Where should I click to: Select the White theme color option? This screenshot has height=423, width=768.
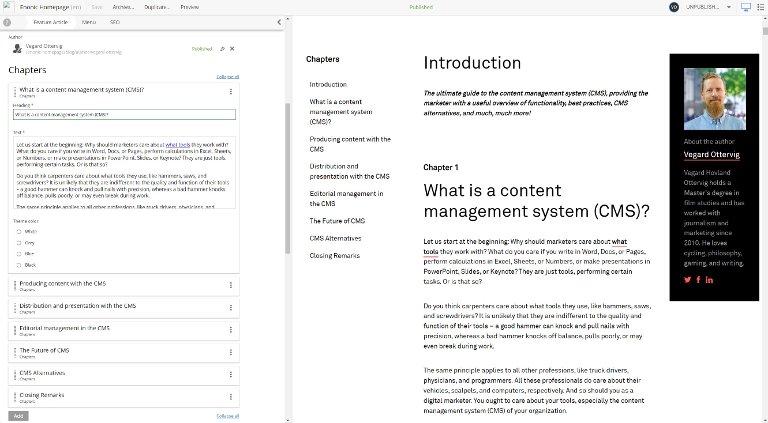click(19, 232)
